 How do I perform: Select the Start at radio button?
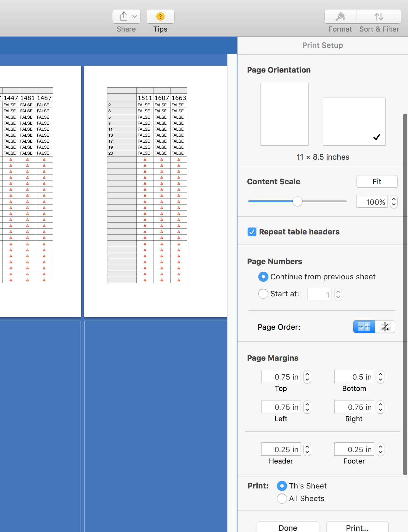click(x=263, y=294)
